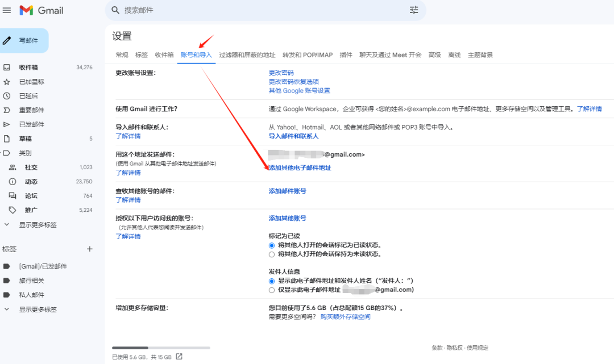Click the 34,276 inbox count
The image size is (614, 364).
tap(84, 68)
